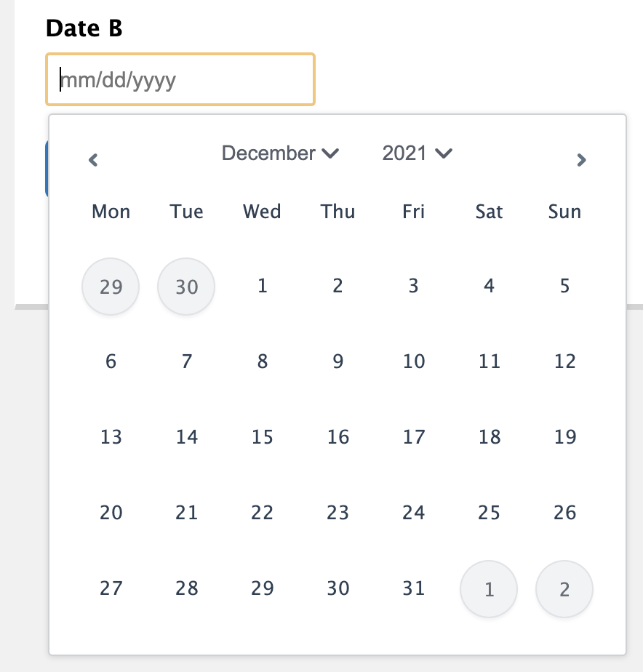Viewport: 643px width, 672px height.
Task: Pick December 15 on the calendar
Action: [262, 438]
